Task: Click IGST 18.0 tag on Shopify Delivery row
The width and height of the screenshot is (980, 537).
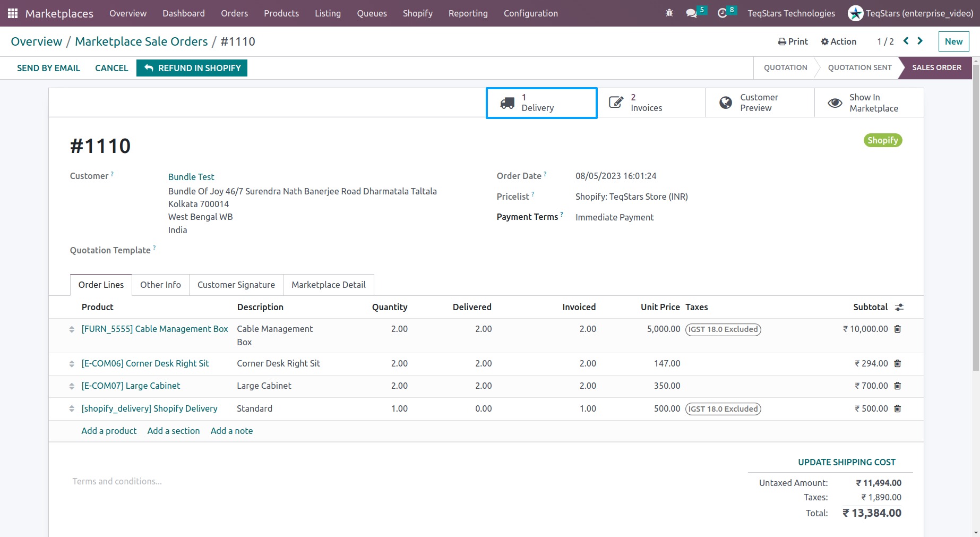Action: pos(723,409)
